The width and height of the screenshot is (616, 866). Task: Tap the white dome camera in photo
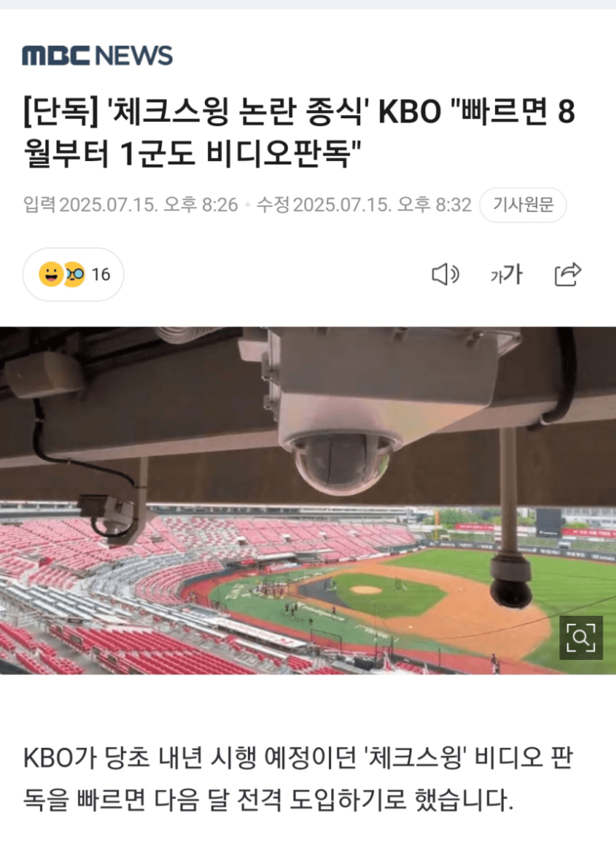point(341,461)
